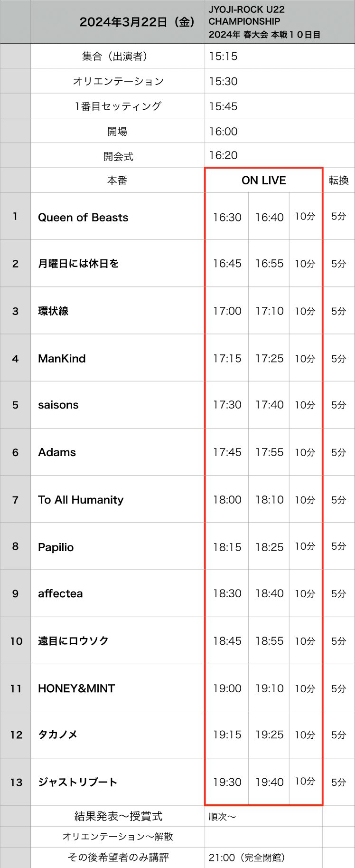Select HONEY&MINT end time 19:10
This screenshot has height=868, width=355.
269,688
